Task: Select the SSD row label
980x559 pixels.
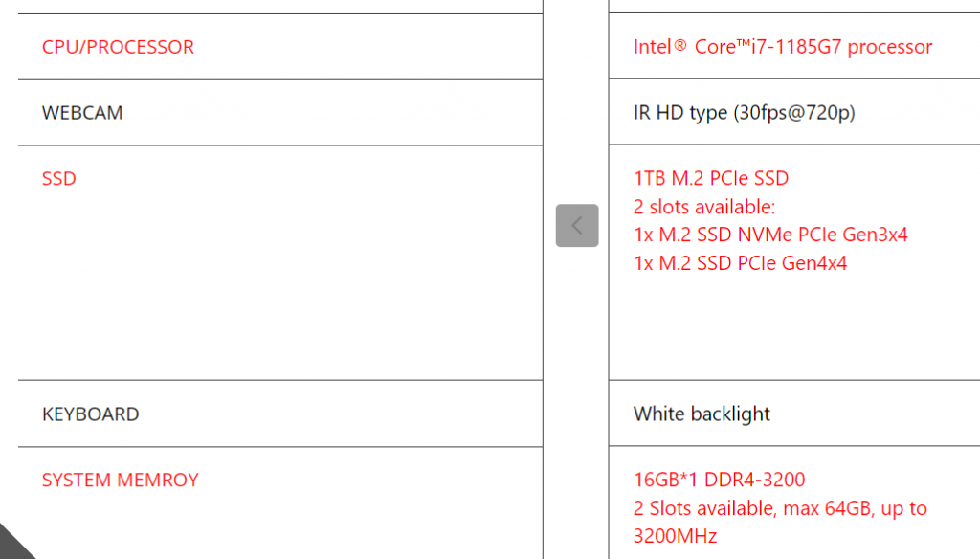Action: pyautogui.click(x=59, y=179)
